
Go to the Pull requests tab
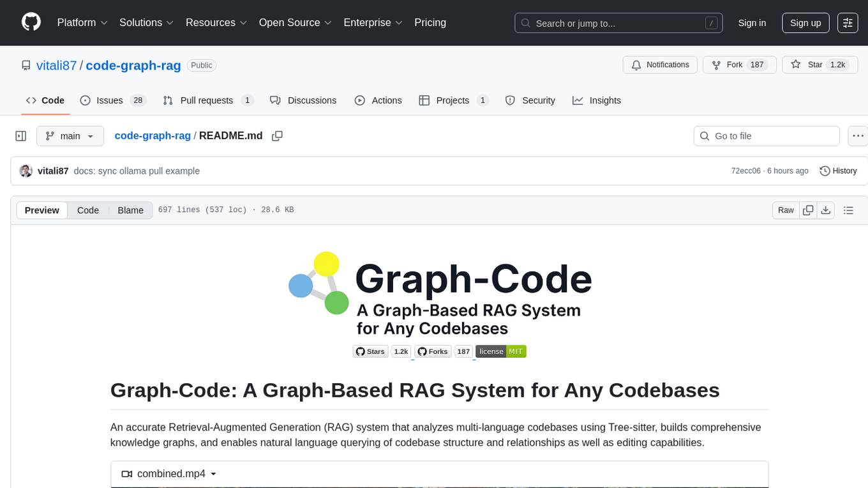(207, 100)
